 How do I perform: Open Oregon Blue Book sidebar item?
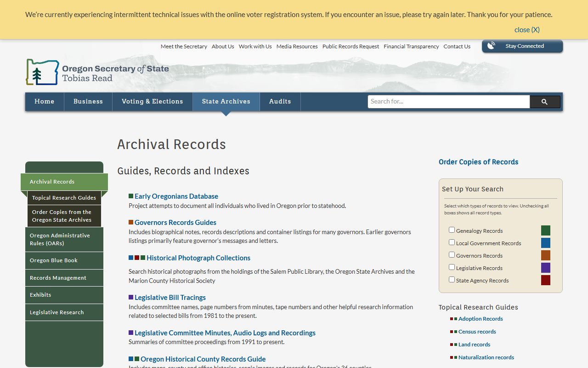pos(64,260)
